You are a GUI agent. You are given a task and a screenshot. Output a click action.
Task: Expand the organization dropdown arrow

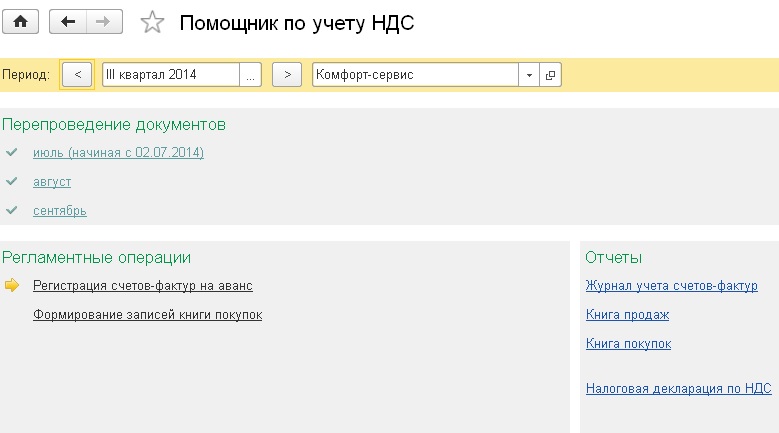coord(529,74)
